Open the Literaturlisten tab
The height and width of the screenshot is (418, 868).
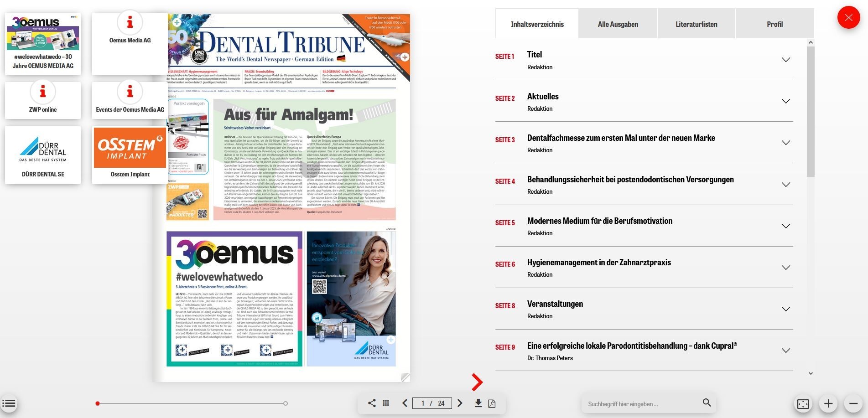696,24
